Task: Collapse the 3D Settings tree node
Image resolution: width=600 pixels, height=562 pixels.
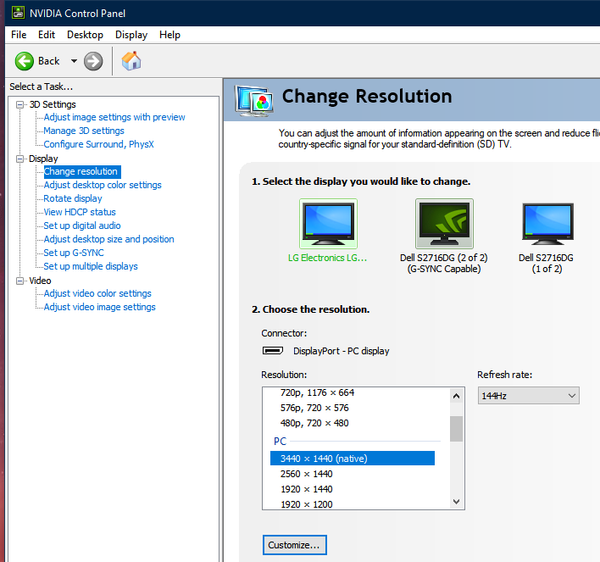Action: point(20,104)
